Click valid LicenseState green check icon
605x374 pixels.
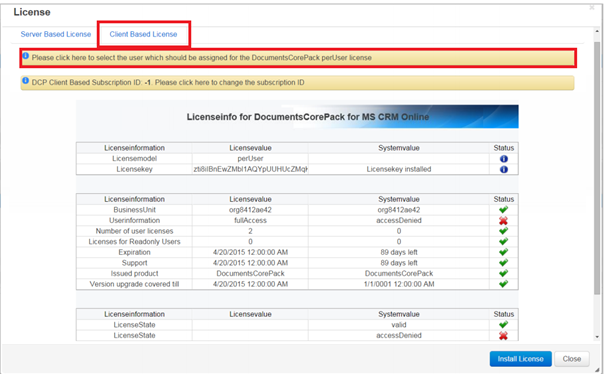503,325
